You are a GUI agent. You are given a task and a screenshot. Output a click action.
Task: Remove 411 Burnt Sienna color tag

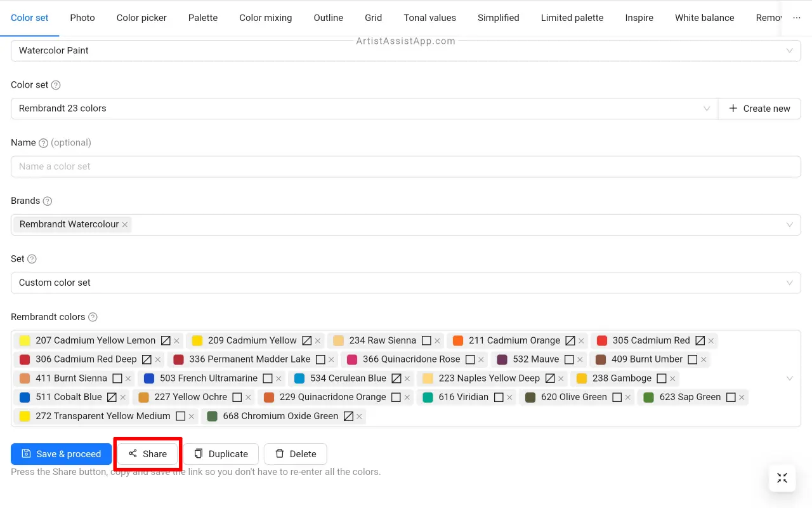pyautogui.click(x=128, y=379)
